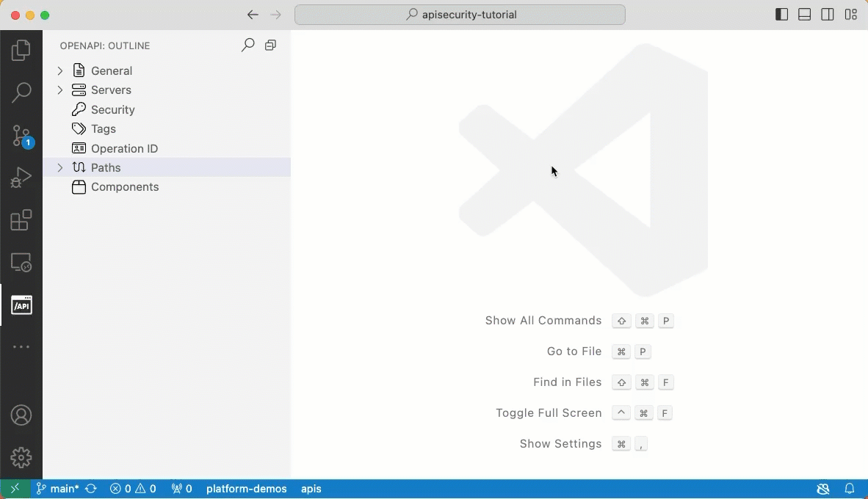Click the Servers icon in outline

[79, 90]
